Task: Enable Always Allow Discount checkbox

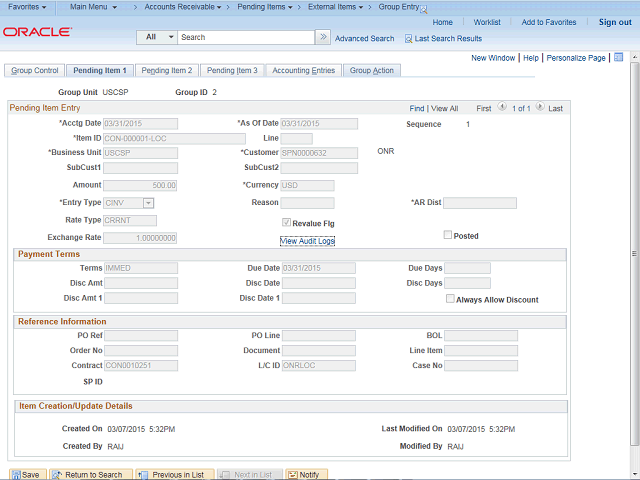Action: pyautogui.click(x=450, y=299)
